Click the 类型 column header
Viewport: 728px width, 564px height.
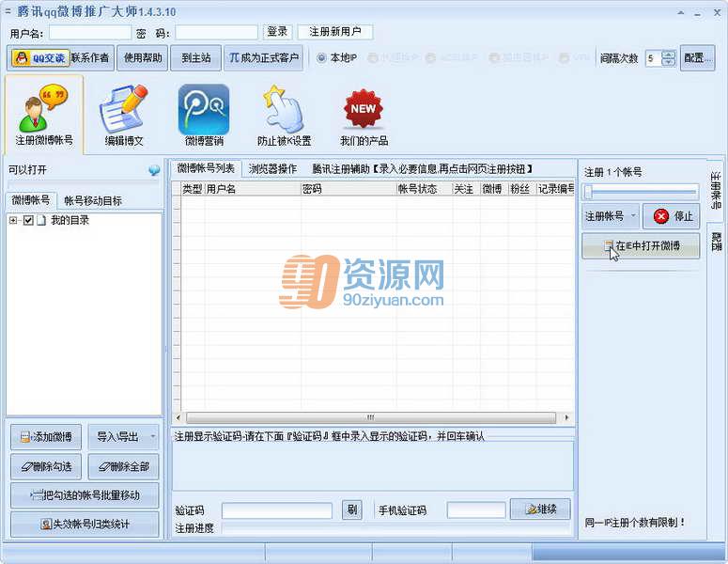pos(193,189)
